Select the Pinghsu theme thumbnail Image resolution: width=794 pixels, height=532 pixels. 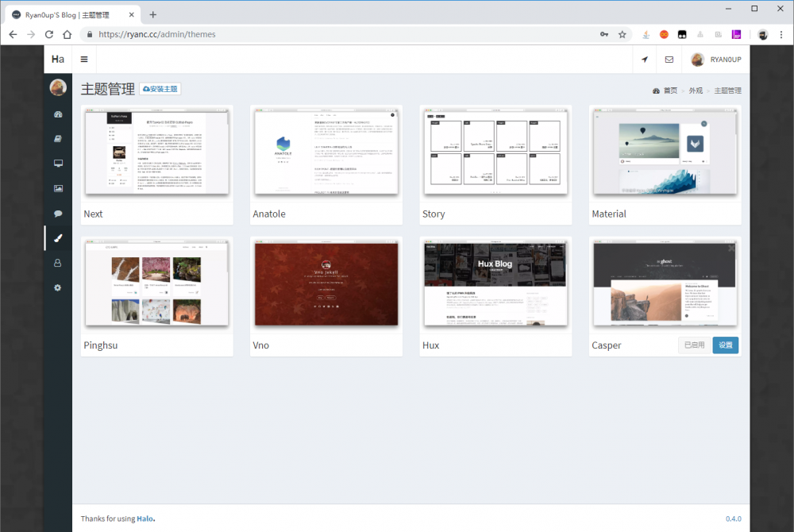[x=157, y=283]
